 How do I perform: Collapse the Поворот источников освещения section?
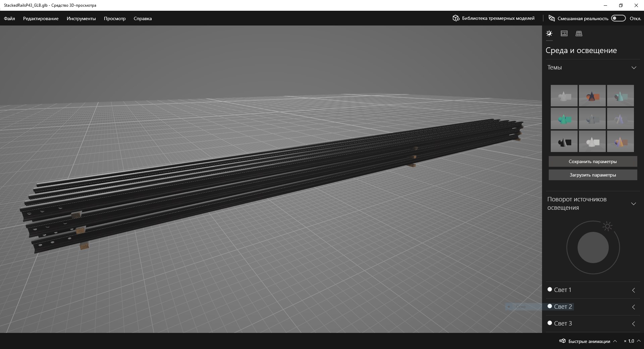coord(634,204)
